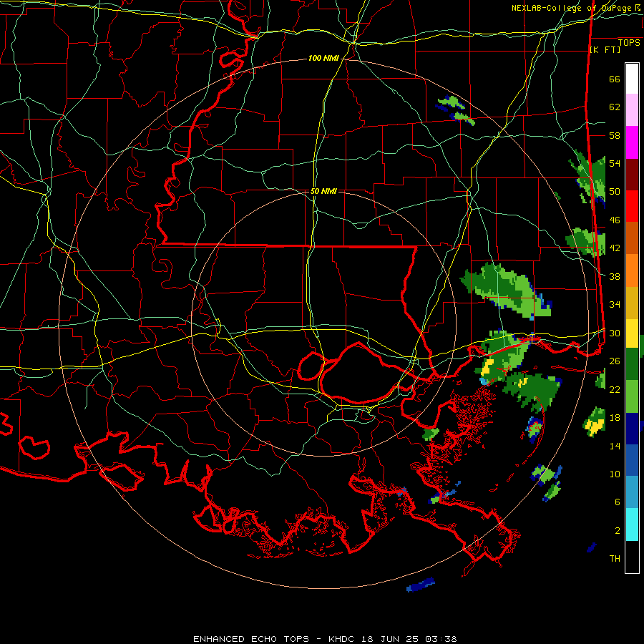Click the 50 scale value in the legend

point(615,191)
